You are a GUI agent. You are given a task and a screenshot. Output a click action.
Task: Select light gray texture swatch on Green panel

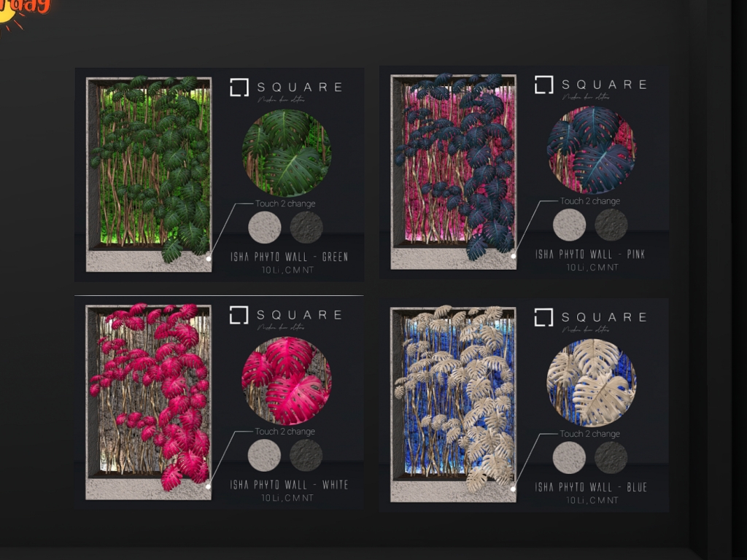(264, 227)
